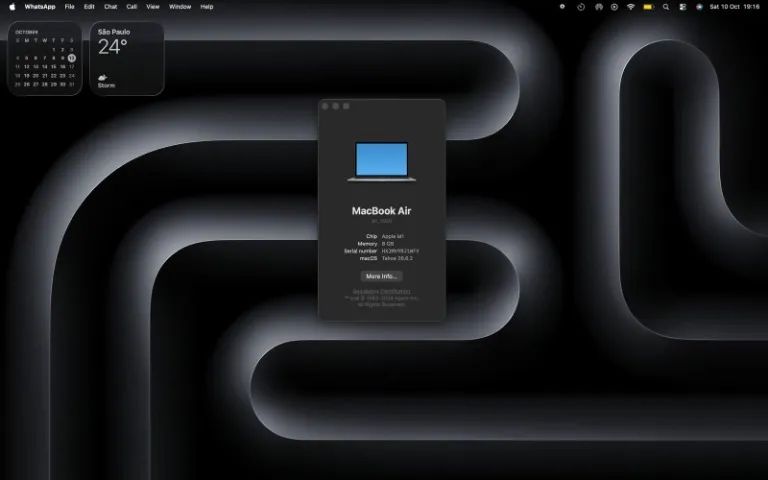Screen dimensions: 768x480
Task: Open the File menu
Action: (70, 7)
